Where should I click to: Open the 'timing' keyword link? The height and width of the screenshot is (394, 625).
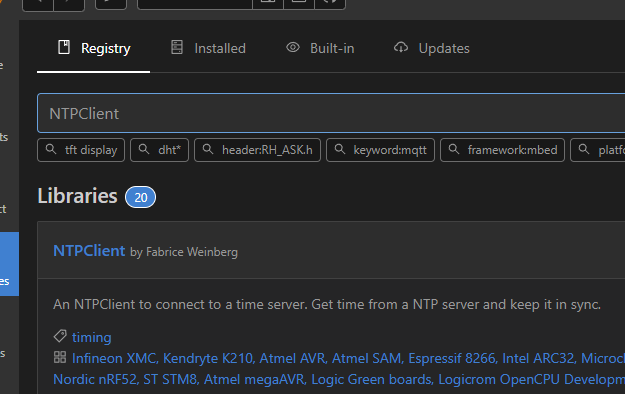pos(92,337)
